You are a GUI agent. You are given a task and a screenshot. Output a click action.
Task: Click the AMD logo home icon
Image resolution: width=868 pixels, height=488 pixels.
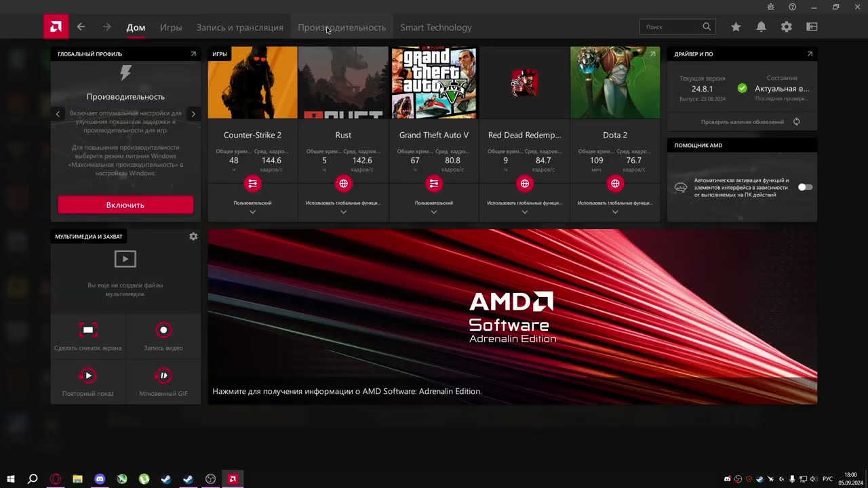click(x=56, y=27)
